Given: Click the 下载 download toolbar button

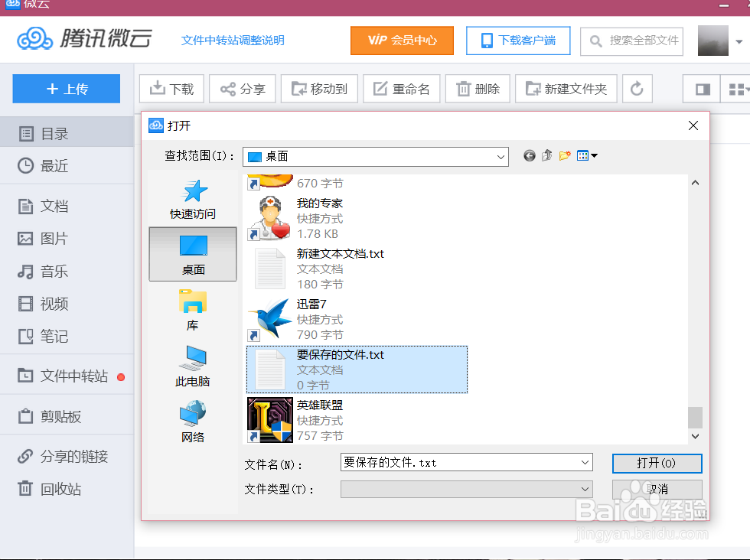Looking at the screenshot, I should tap(171, 89).
